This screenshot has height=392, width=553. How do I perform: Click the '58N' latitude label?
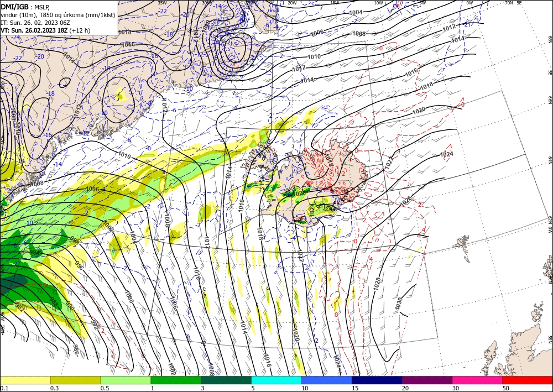pos(550,339)
